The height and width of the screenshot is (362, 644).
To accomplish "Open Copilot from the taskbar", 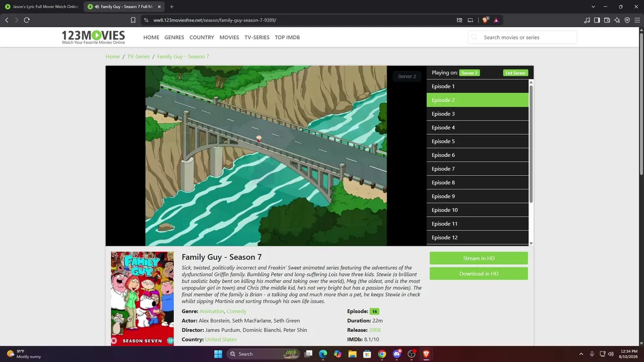I will pyautogui.click(x=338, y=354).
